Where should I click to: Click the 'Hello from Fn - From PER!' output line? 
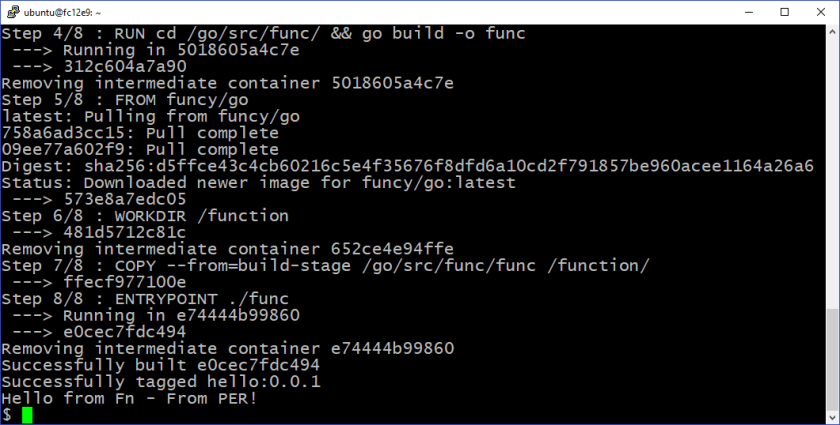(x=129, y=397)
